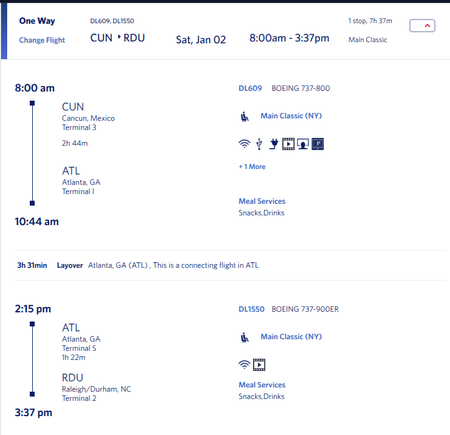This screenshot has width=450, height=435.
Task: Open Main Classic (NY) link for the ATL–RDU leg
Action: (291, 336)
